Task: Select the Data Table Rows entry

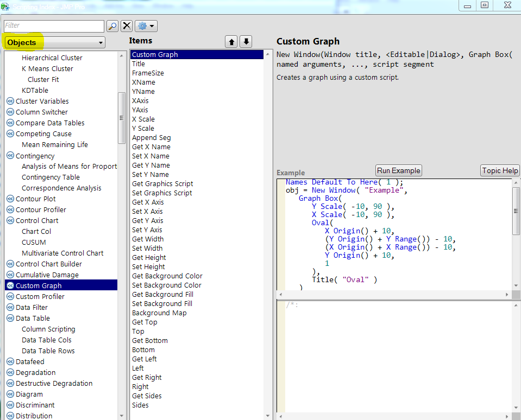Action: [48, 351]
